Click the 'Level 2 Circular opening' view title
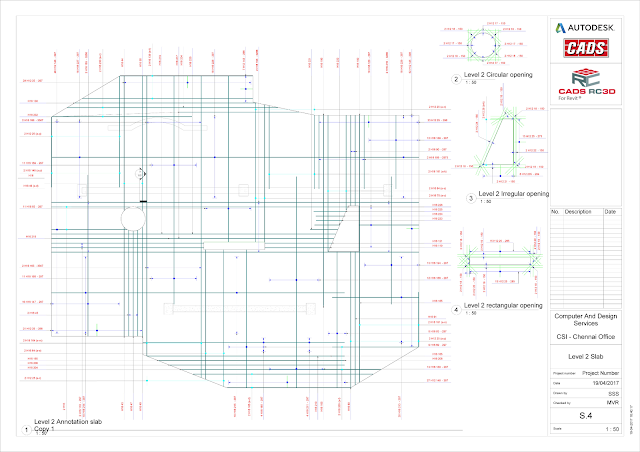 (x=498, y=75)
